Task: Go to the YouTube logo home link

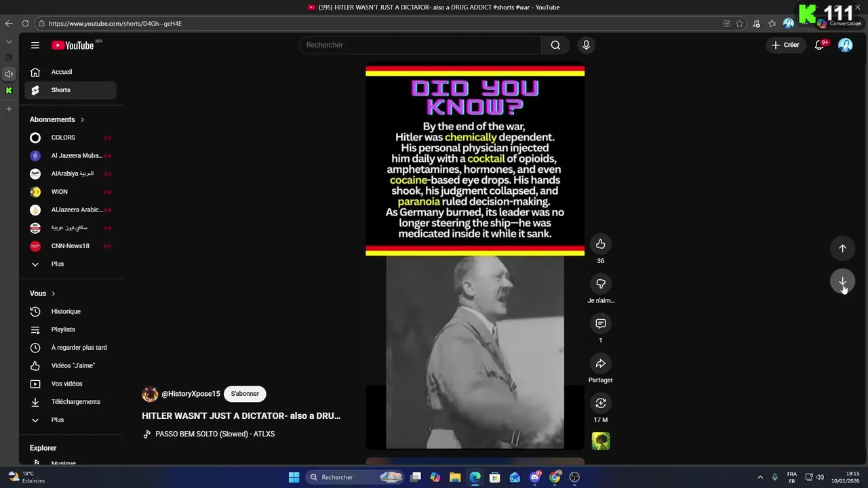Action: [x=73, y=45]
